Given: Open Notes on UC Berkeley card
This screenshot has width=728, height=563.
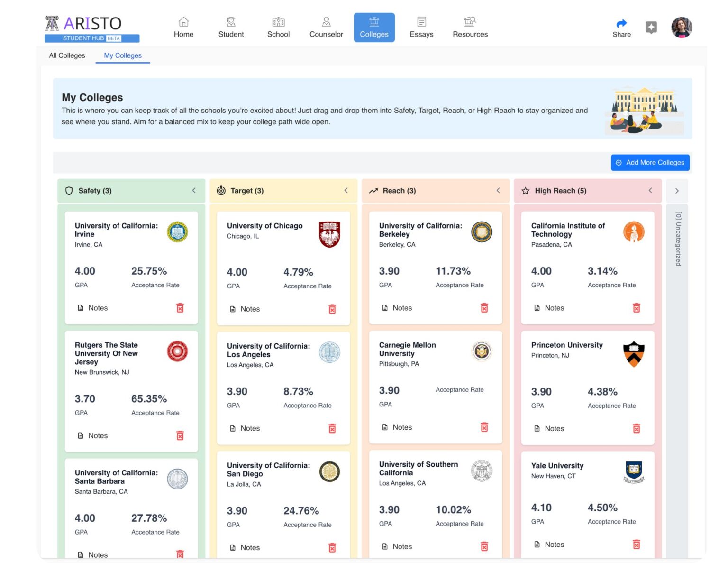Looking at the screenshot, I should tap(397, 308).
